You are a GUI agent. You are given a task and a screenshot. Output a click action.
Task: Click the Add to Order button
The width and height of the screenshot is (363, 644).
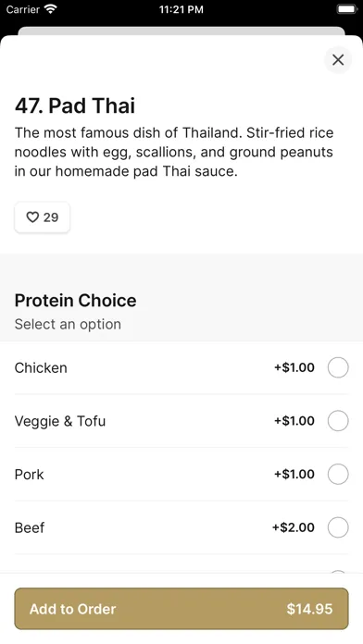181,609
